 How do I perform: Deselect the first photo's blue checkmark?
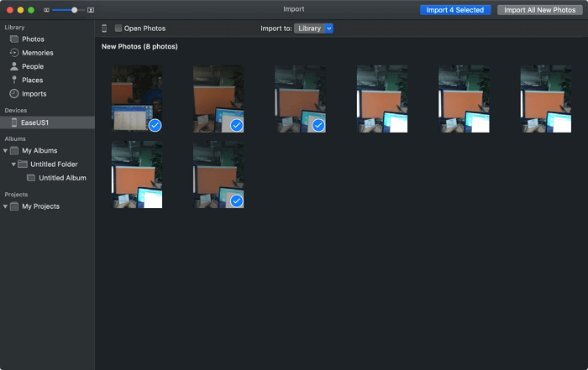155,125
